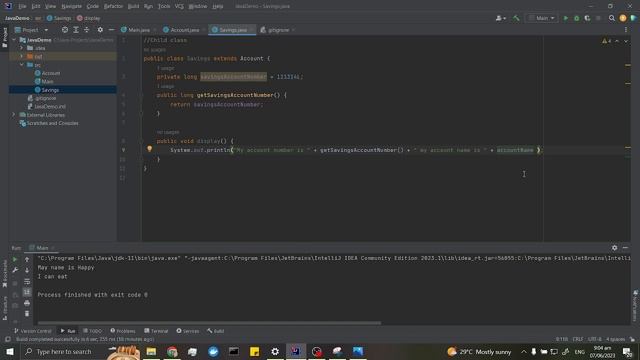Open the Main run configuration dropdown

[542, 18]
